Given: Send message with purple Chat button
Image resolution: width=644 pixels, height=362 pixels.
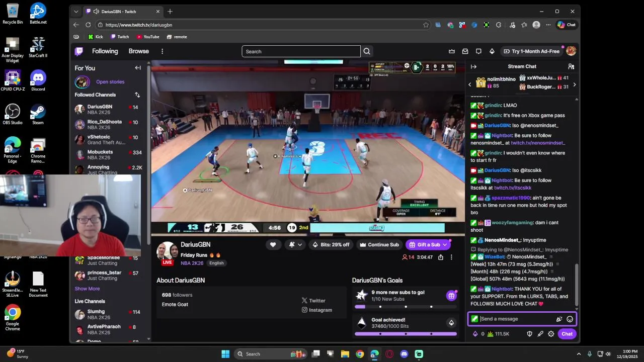Looking at the screenshot, I should pyautogui.click(x=567, y=334).
